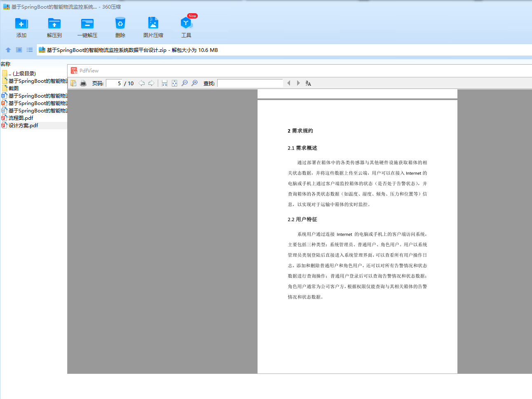Click the fit page icon in PdfView

[174, 83]
